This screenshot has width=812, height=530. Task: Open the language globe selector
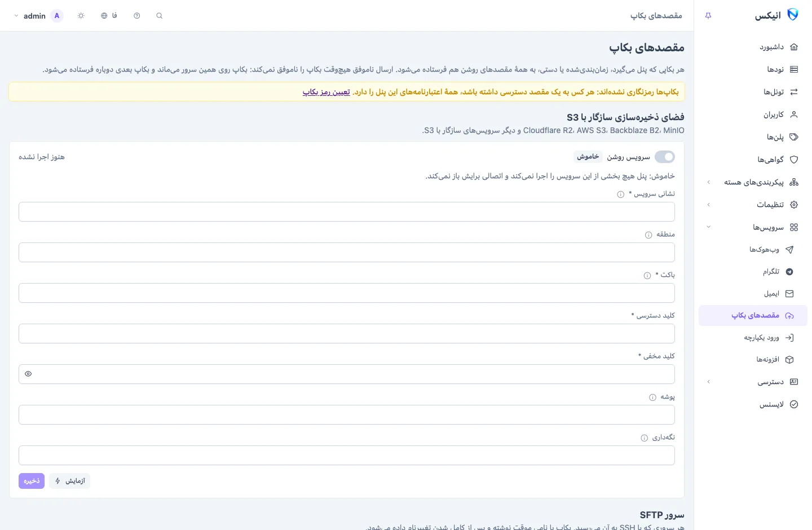[109, 16]
